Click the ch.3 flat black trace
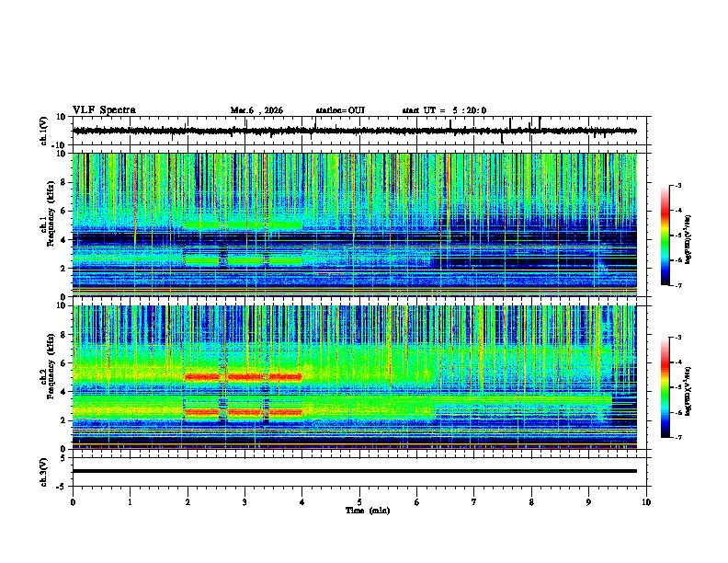The height and width of the screenshot is (563, 728). pyautogui.click(x=354, y=471)
